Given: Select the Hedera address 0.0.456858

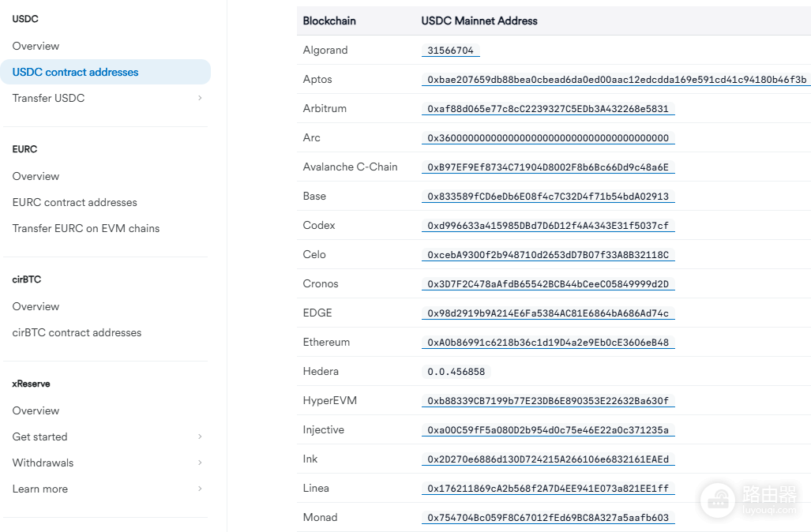Looking at the screenshot, I should point(456,371).
